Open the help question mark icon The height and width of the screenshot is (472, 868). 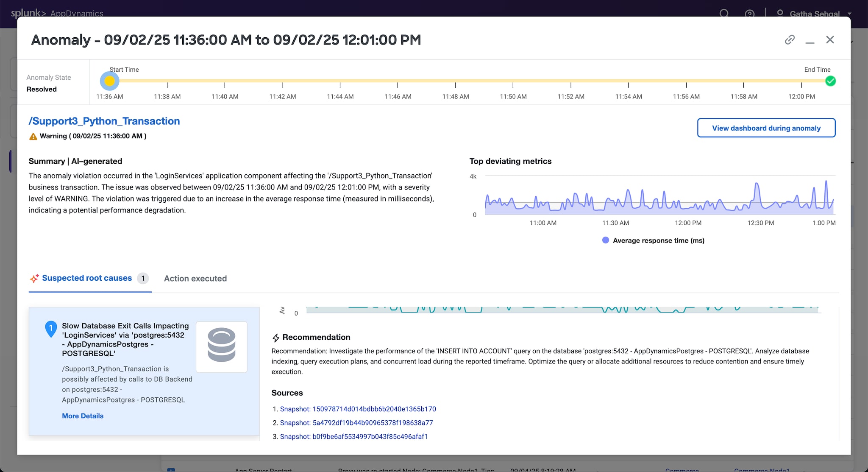coord(749,14)
